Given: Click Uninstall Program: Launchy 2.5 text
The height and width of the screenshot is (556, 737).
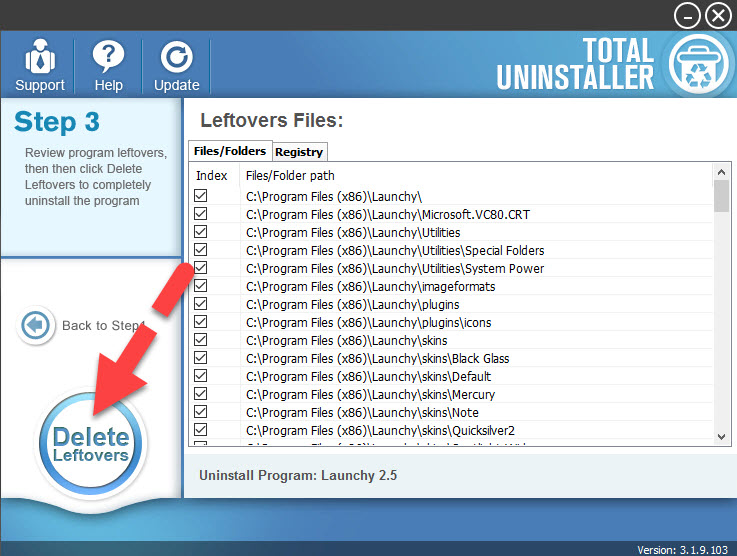Looking at the screenshot, I should (x=298, y=475).
